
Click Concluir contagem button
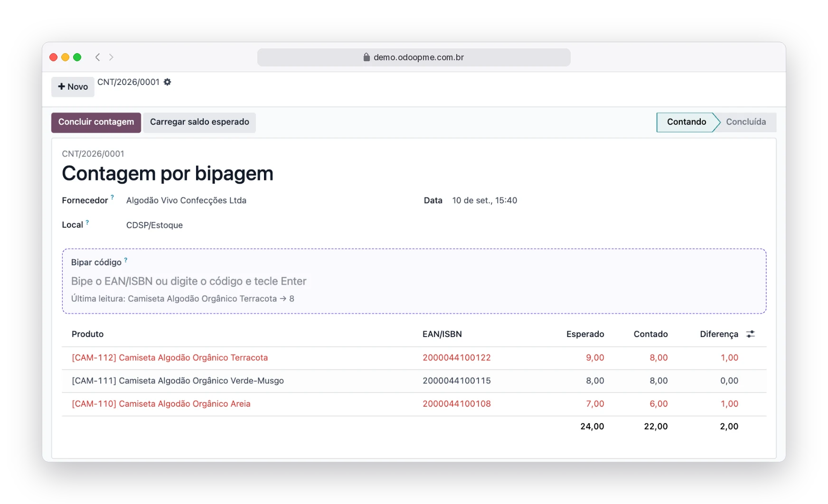(x=96, y=122)
